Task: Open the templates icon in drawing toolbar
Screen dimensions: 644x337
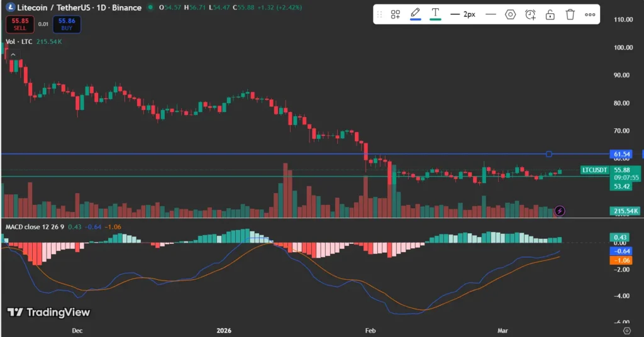Action: click(x=396, y=15)
